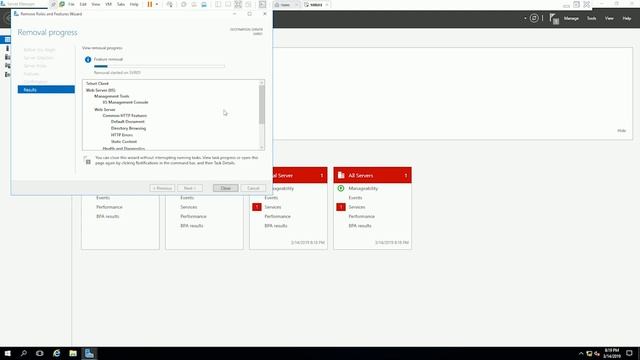
Task: Click Close button in removal wizard
Action: [226, 188]
